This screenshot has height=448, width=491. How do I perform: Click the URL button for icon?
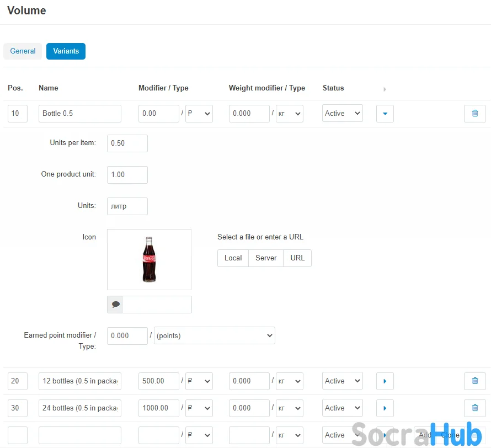pyautogui.click(x=297, y=258)
